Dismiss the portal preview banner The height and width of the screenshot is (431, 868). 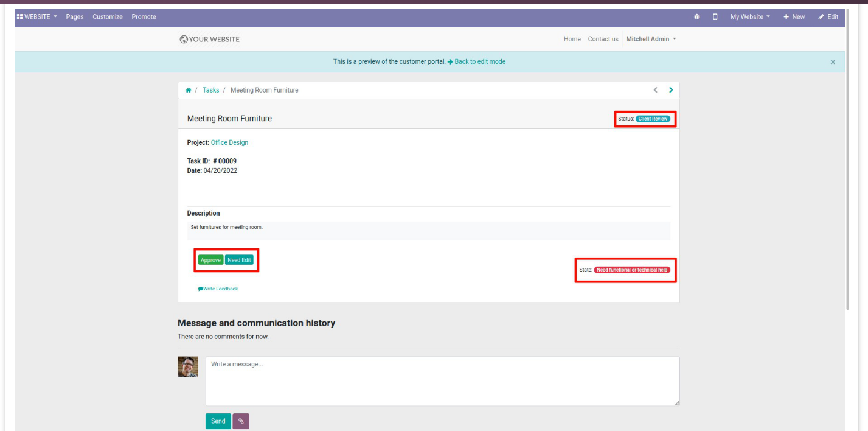point(833,62)
